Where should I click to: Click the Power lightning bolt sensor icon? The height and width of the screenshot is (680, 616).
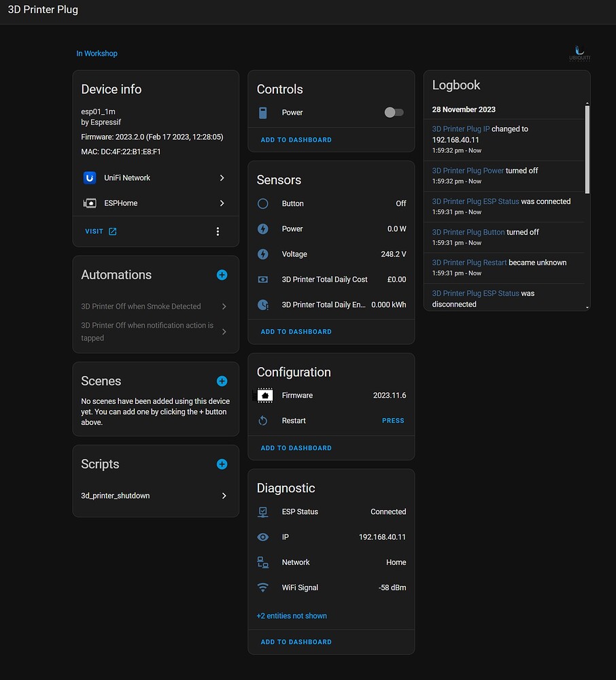click(262, 228)
